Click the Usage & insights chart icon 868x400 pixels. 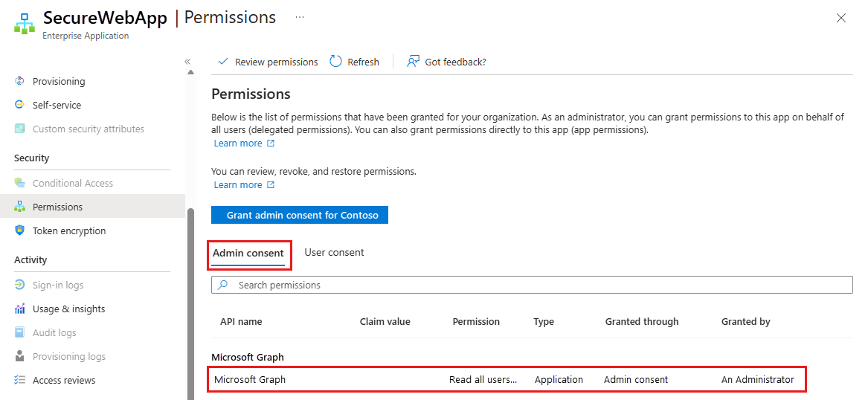20,309
